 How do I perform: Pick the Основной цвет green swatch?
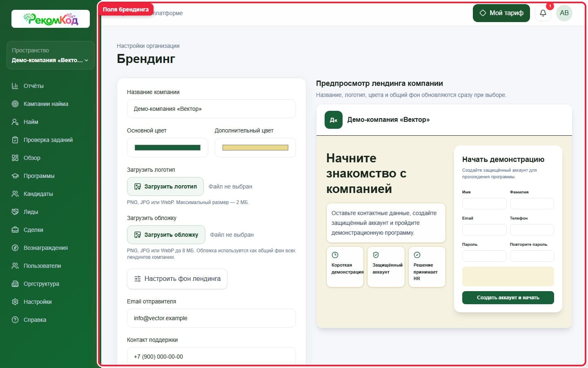(x=167, y=148)
